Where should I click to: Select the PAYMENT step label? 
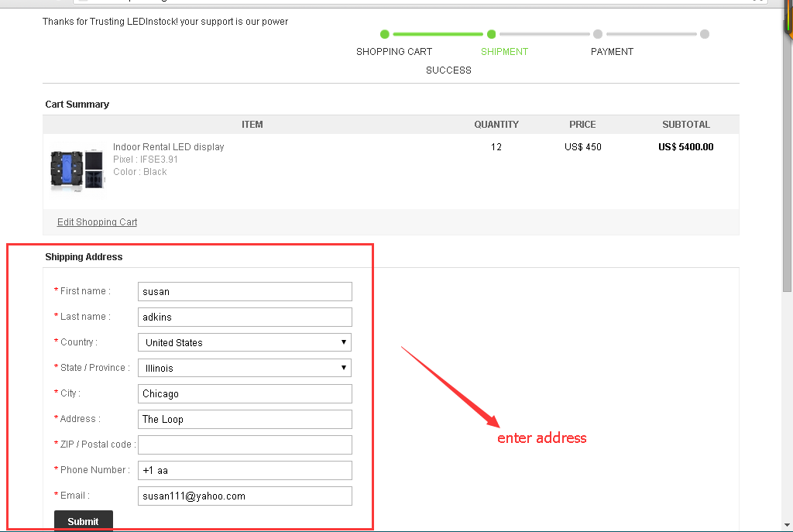(x=612, y=52)
